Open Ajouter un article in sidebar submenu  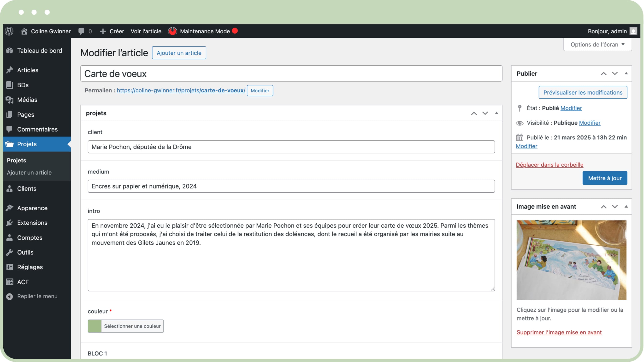[29, 172]
